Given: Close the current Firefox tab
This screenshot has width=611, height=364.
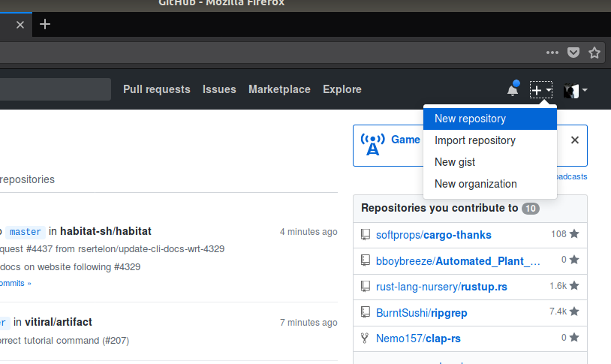Looking at the screenshot, I should (20, 25).
